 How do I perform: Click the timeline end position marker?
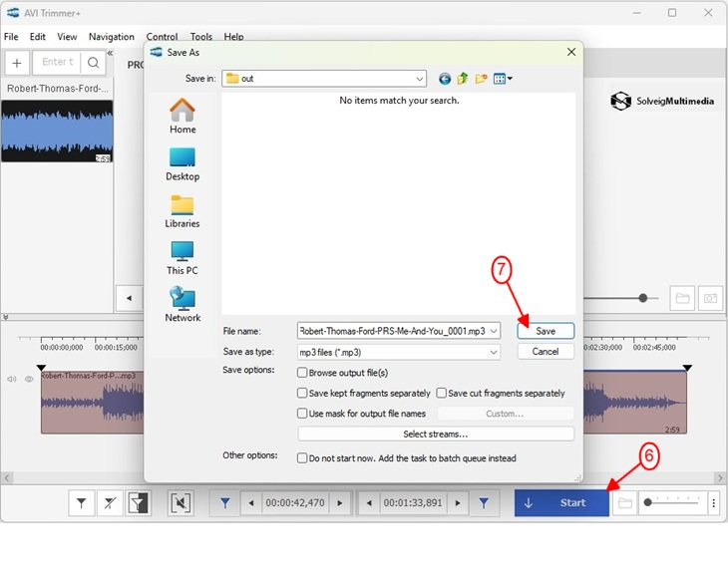click(687, 368)
